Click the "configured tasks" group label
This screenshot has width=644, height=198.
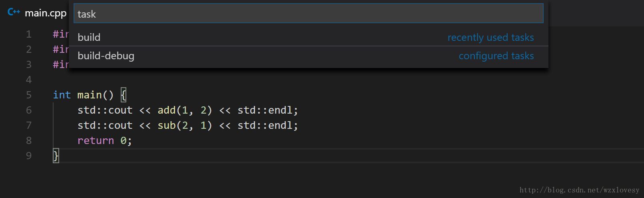pyautogui.click(x=496, y=56)
